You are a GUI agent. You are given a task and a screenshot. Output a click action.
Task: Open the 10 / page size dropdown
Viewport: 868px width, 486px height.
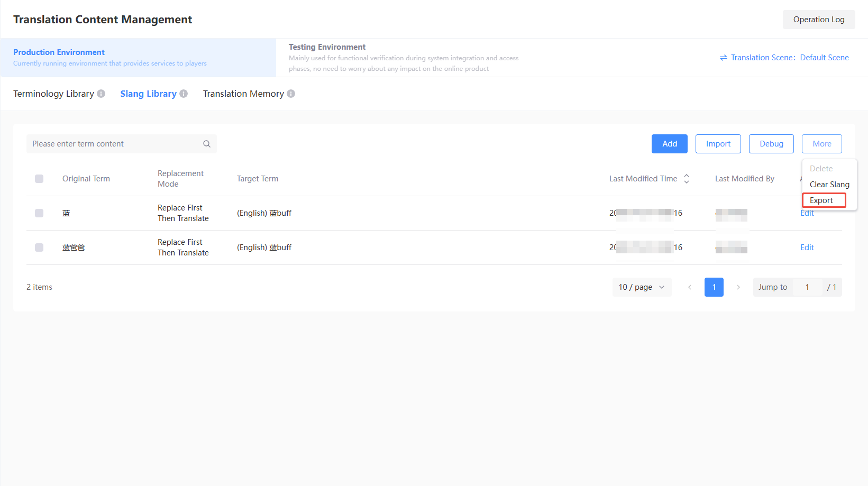[x=642, y=287]
